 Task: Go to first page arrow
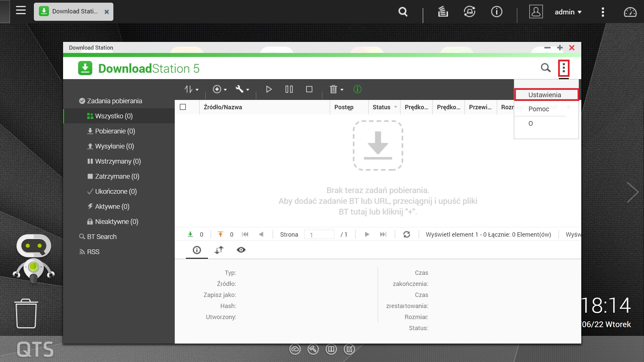coord(245,234)
